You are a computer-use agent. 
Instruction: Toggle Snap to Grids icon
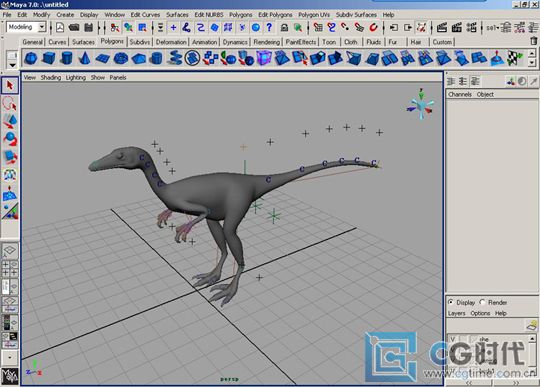tap(318, 27)
